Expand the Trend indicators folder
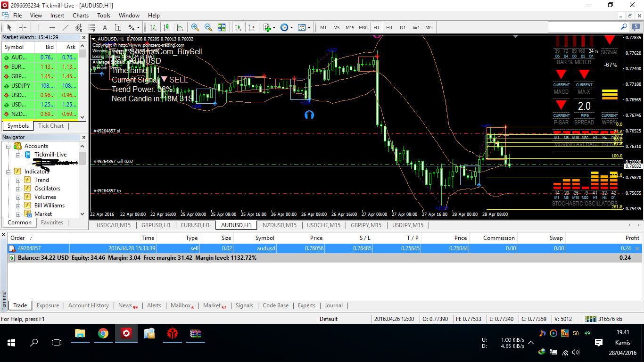 tap(18, 180)
